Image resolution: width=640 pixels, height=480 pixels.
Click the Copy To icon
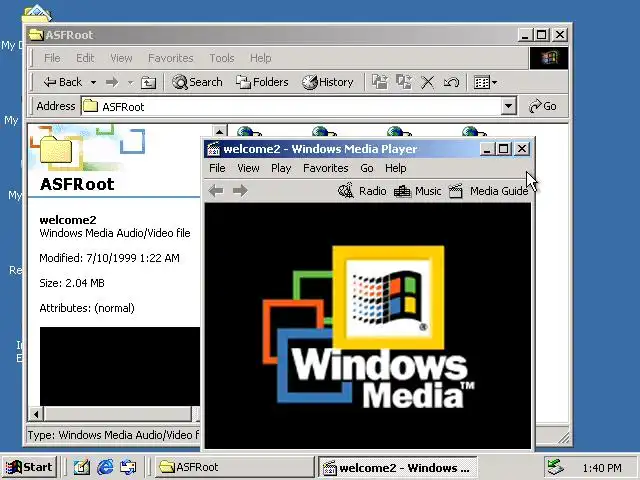(x=404, y=82)
